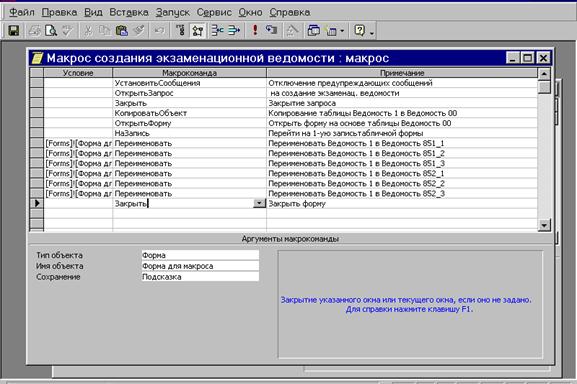577x384 pixels.
Task: Open the Файл menu
Action: [x=21, y=13]
